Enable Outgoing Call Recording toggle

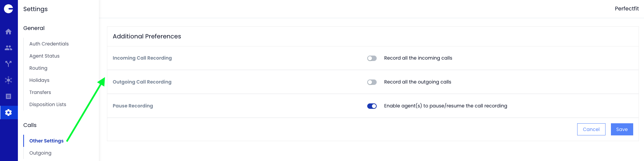[x=372, y=82]
